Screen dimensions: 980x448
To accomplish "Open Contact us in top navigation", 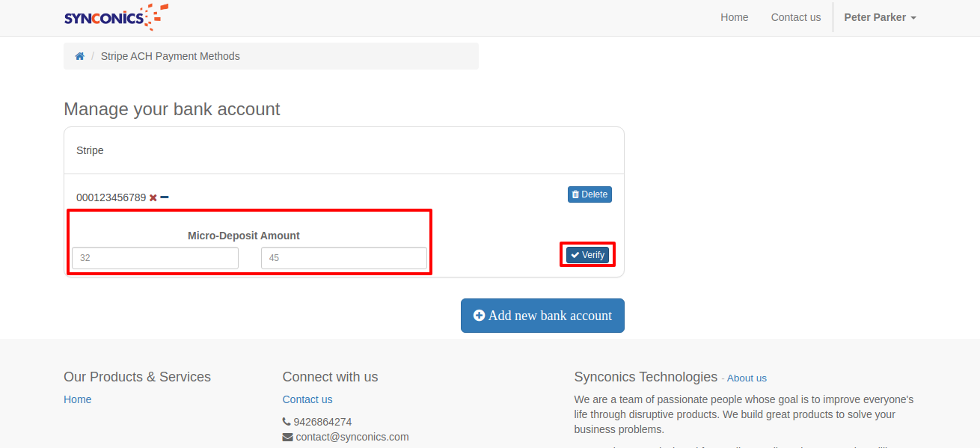I will click(x=795, y=17).
